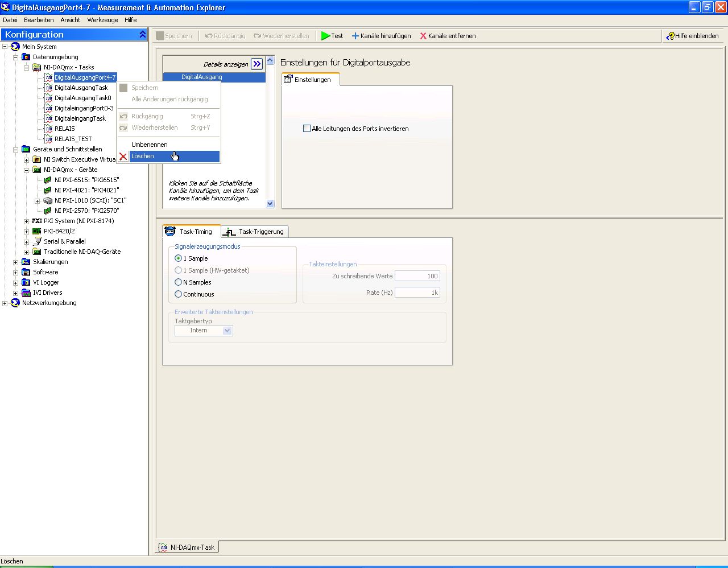This screenshot has height=568, width=728.
Task: Select the Einstellungen tab
Action: [311, 79]
